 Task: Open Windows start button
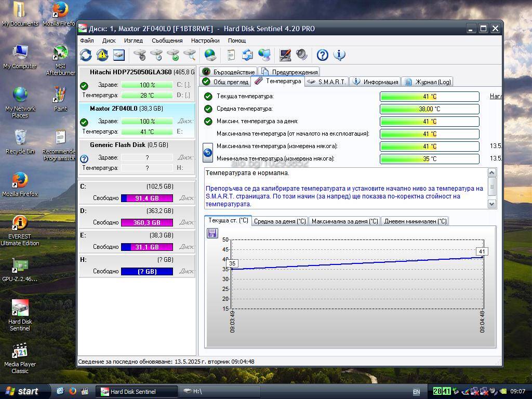[24, 391]
